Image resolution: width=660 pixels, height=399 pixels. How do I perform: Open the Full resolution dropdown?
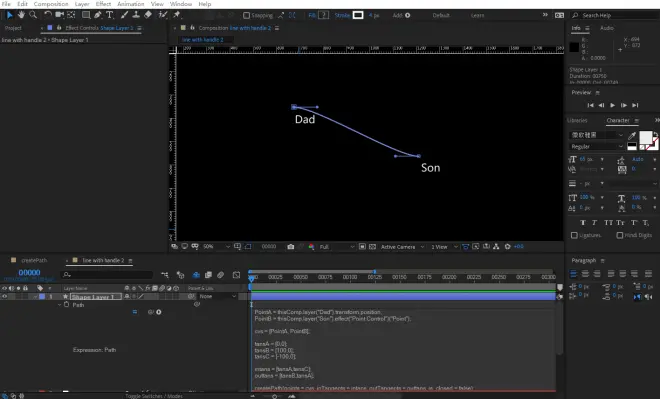tap(337, 247)
